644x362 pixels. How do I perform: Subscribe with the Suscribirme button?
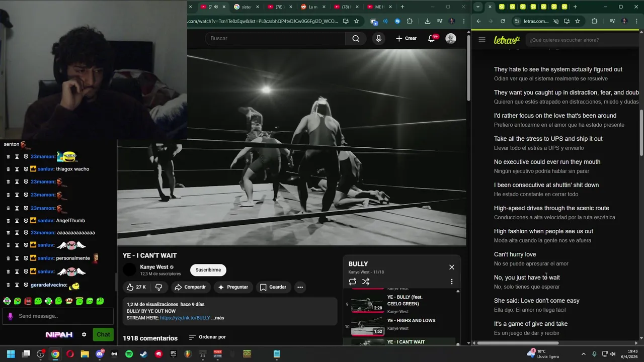coord(208,270)
